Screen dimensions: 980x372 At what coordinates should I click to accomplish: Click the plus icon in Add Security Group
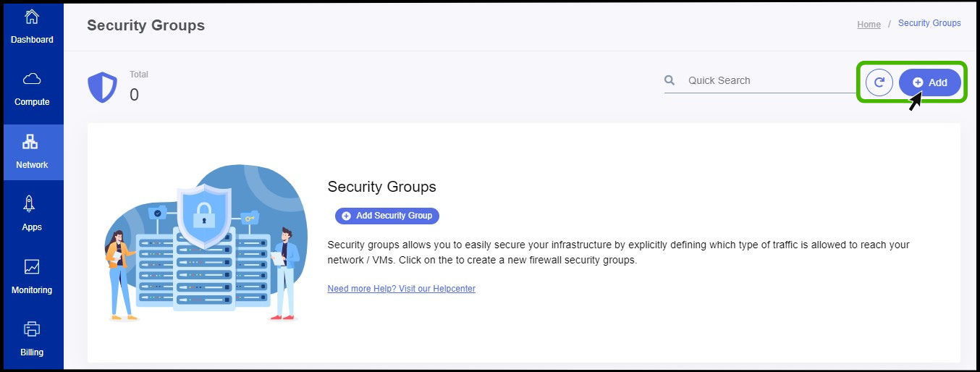coord(346,216)
